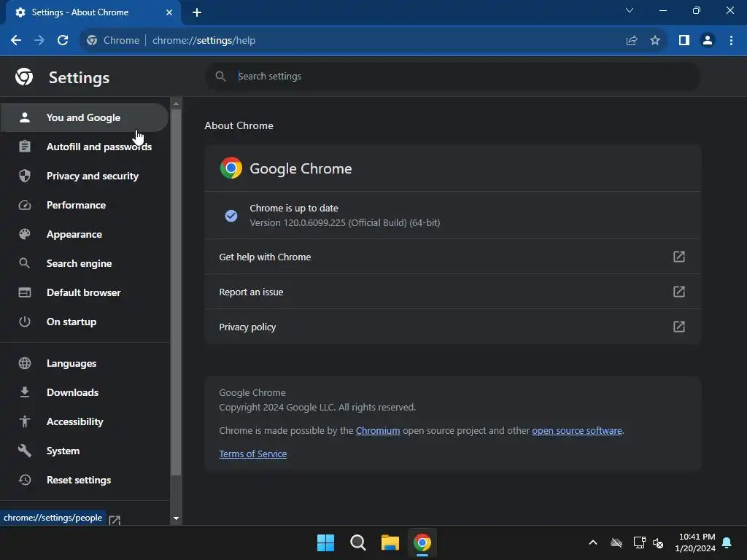Open the taskbar clock and date
The height and width of the screenshot is (560, 747).
pyautogui.click(x=695, y=542)
